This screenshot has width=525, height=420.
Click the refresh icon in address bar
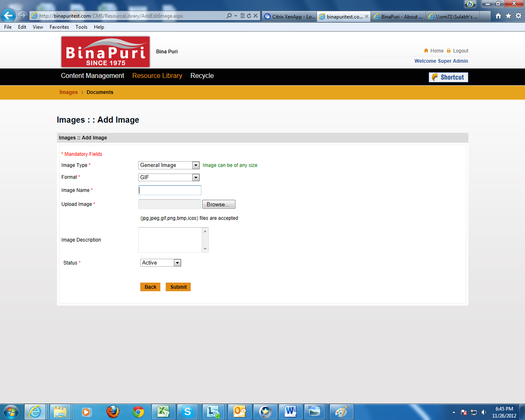click(x=249, y=16)
